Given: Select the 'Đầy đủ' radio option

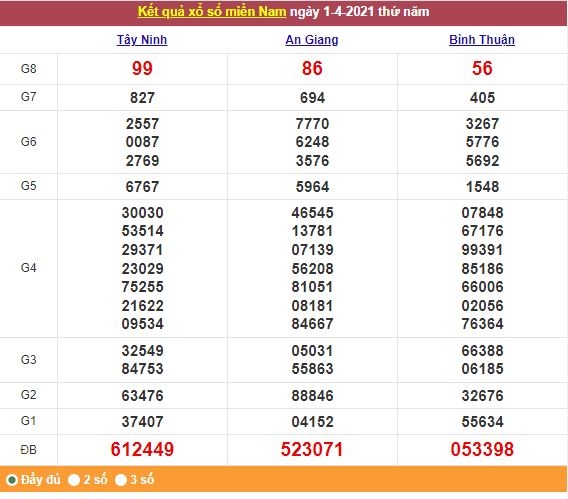Looking at the screenshot, I should coord(12,480).
